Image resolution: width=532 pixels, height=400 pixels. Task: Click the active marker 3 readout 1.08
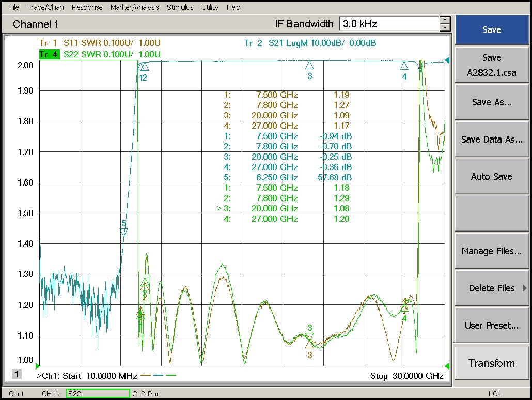pos(341,208)
